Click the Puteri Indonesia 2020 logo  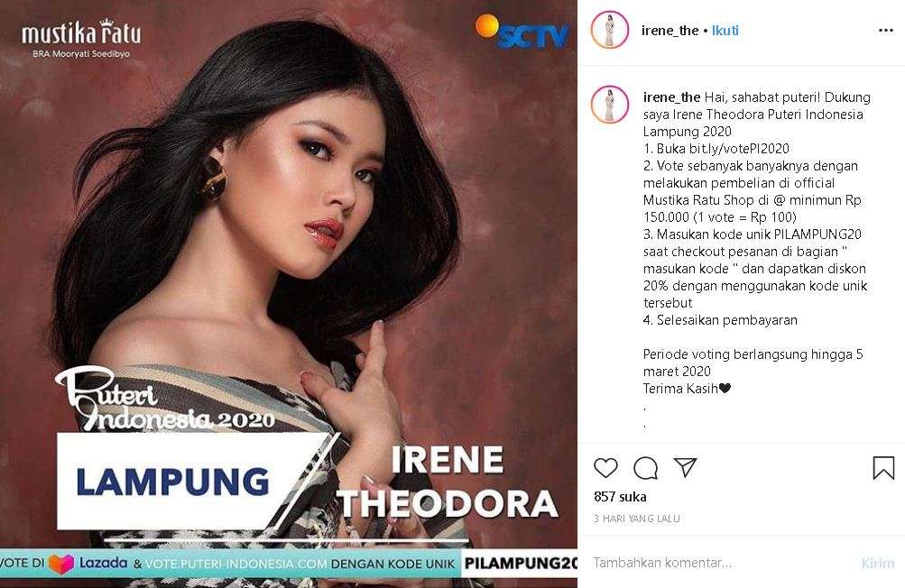point(164,400)
